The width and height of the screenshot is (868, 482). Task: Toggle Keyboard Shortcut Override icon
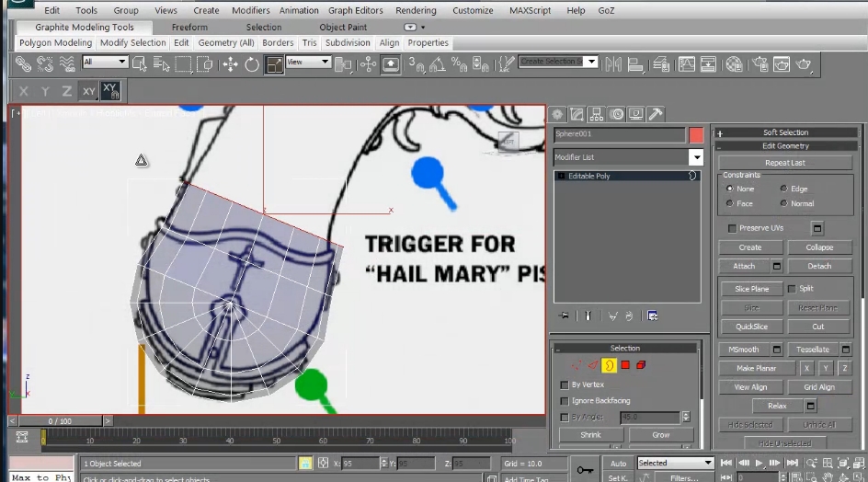tap(391, 64)
